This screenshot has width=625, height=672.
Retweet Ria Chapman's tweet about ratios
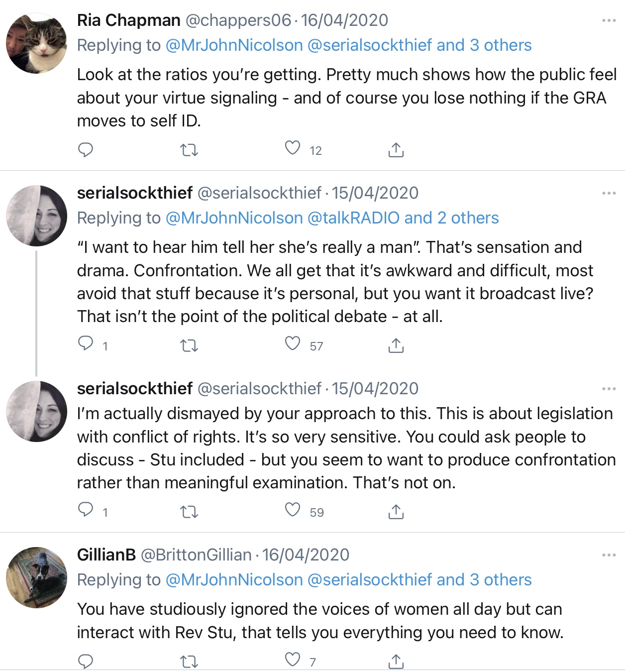coord(189,150)
